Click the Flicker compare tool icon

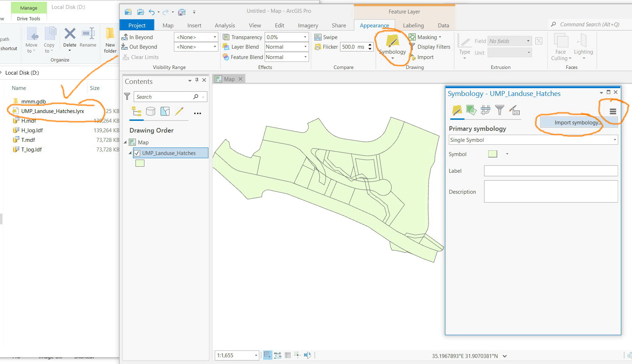318,47
